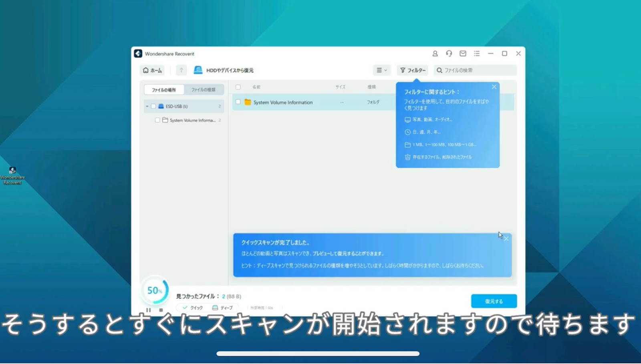641x364 pixels.
Task: Open the title bar list menu icon
Action: click(477, 54)
